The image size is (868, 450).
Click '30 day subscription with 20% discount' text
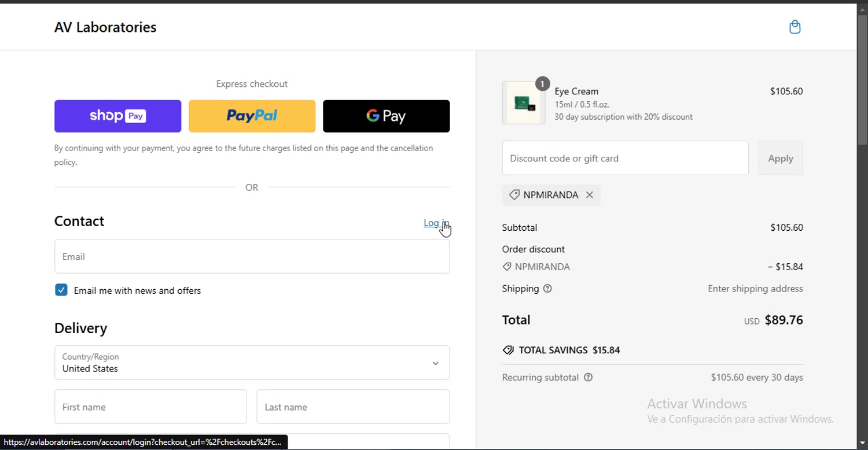click(623, 117)
